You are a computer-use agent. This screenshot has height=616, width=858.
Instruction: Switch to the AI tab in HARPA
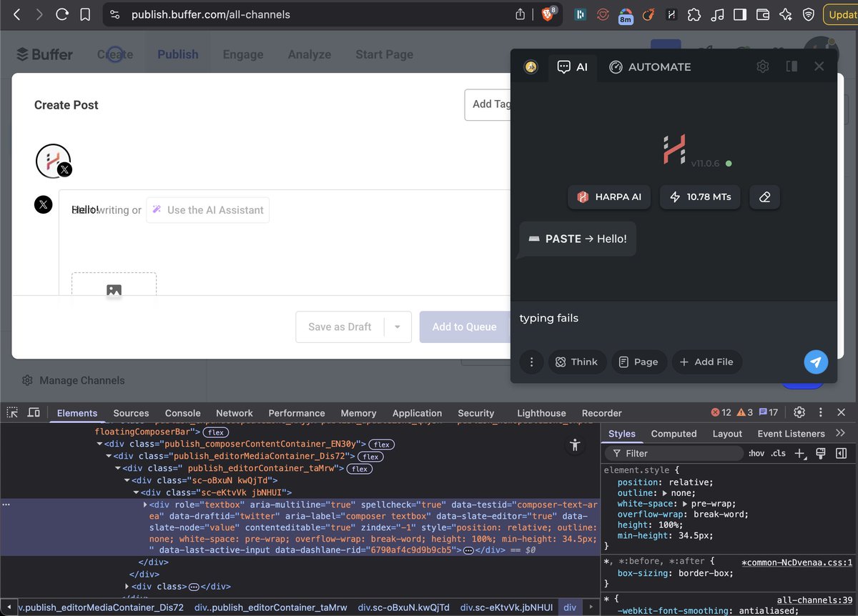[x=573, y=66]
